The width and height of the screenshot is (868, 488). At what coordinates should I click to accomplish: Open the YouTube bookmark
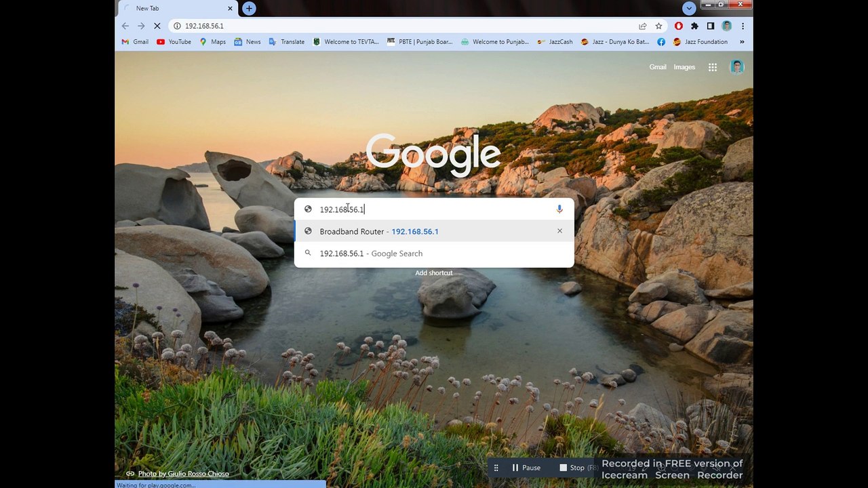(x=174, y=41)
